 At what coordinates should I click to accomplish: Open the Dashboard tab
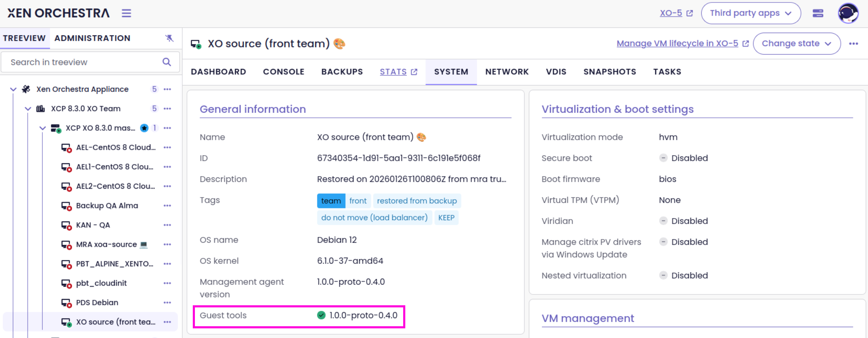pyautogui.click(x=218, y=72)
